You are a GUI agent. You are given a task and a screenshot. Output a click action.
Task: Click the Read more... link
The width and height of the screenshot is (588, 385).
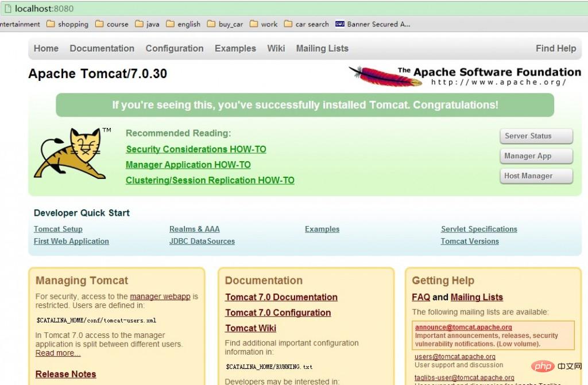pyautogui.click(x=58, y=353)
